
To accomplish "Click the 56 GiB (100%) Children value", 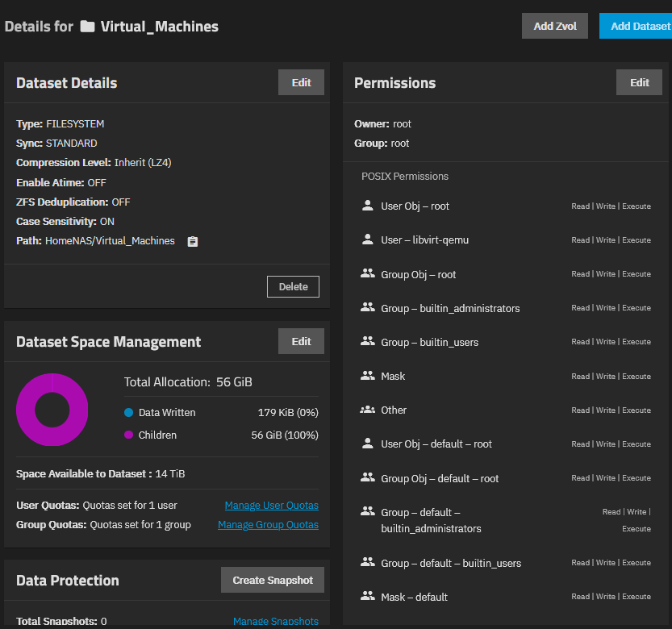I will click(285, 435).
